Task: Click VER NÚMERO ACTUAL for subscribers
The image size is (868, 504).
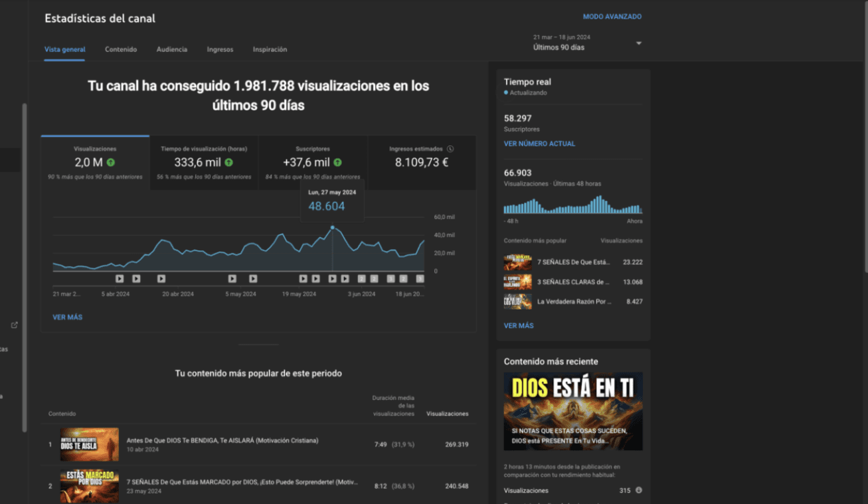Action: tap(539, 143)
